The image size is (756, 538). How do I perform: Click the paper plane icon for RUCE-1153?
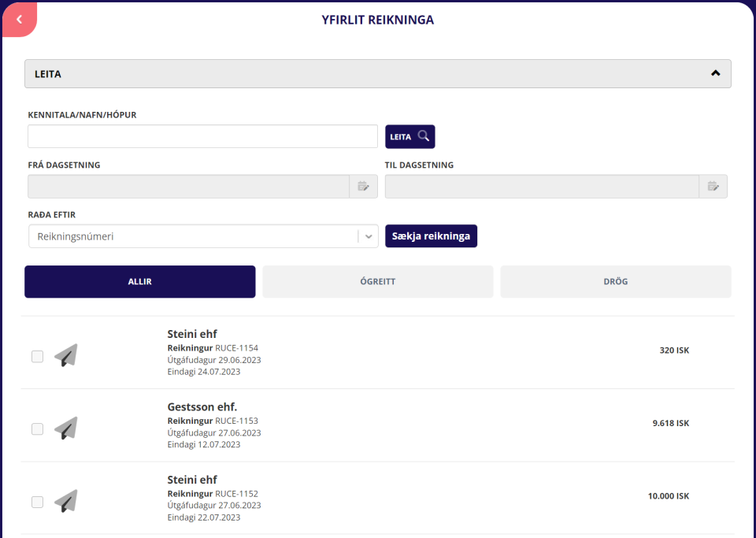[x=66, y=429]
